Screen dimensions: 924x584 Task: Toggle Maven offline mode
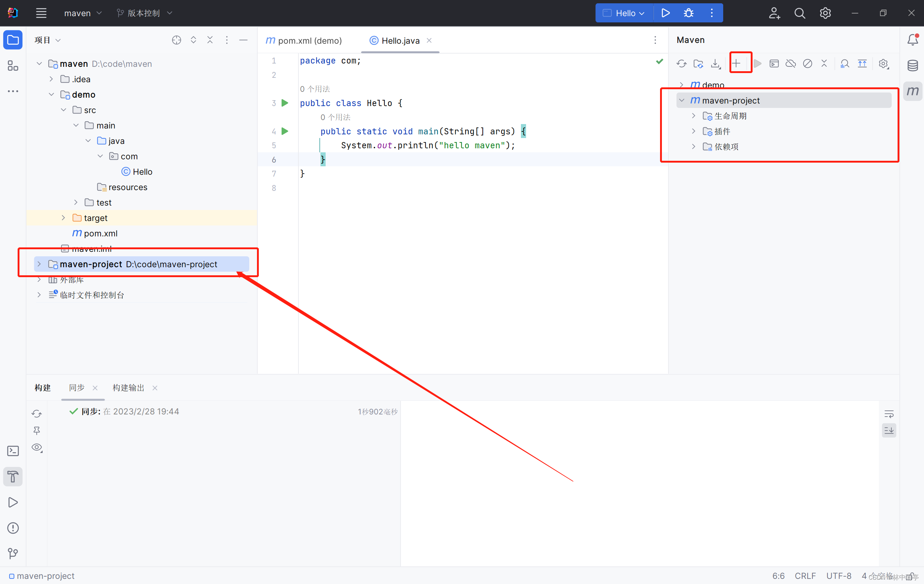click(x=791, y=64)
